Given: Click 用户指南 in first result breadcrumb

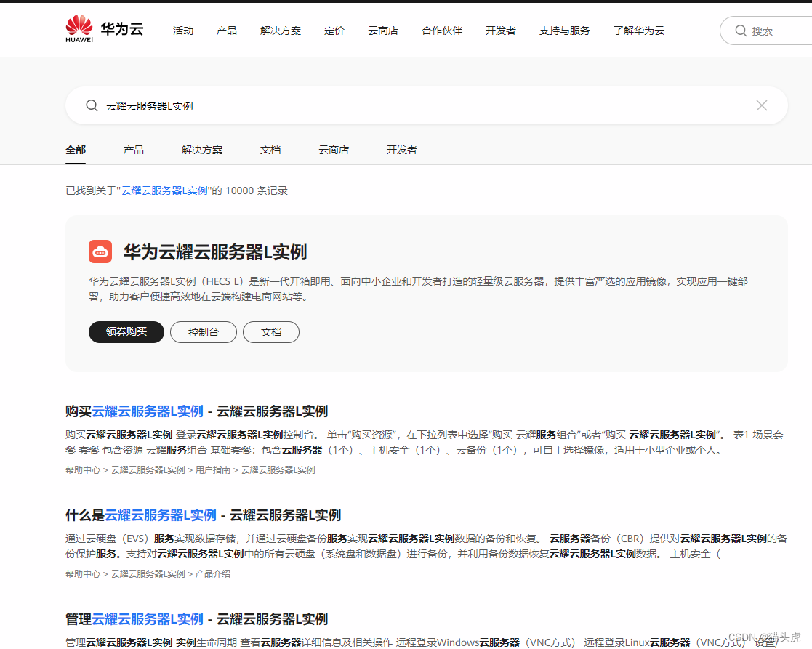Looking at the screenshot, I should (212, 470).
